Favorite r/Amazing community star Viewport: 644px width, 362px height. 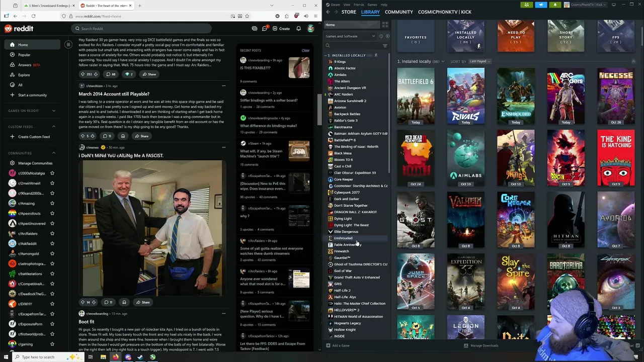click(x=52, y=203)
